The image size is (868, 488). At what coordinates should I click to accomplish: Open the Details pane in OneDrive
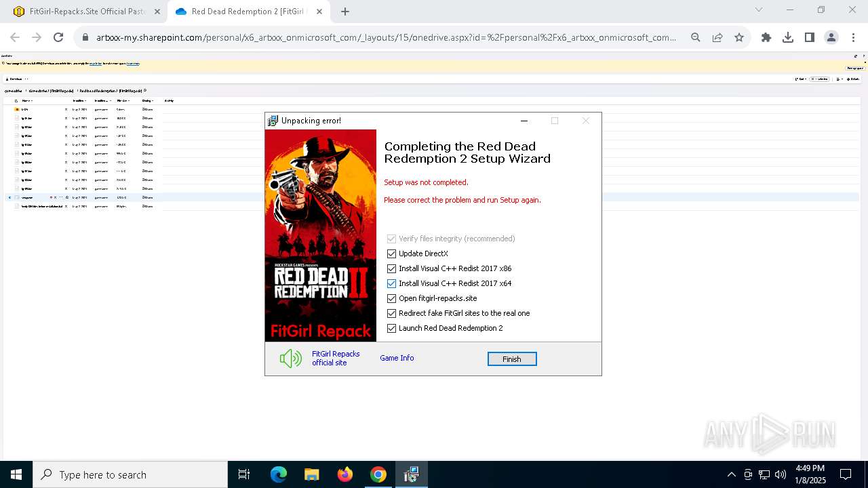pyautogui.click(x=853, y=79)
